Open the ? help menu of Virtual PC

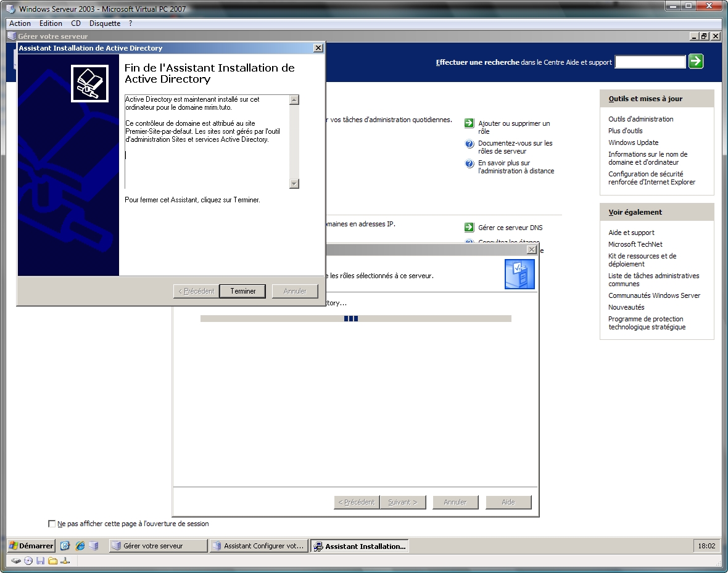[130, 23]
